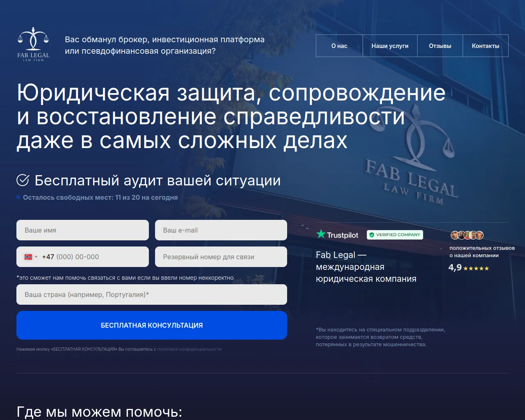
Task: Open the политикой конфиденциальности link
Action: (189, 349)
